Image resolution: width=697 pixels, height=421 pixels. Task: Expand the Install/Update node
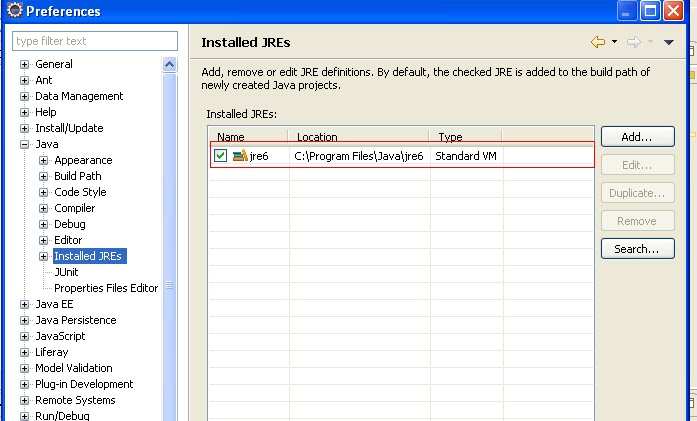pyautogui.click(x=24, y=128)
